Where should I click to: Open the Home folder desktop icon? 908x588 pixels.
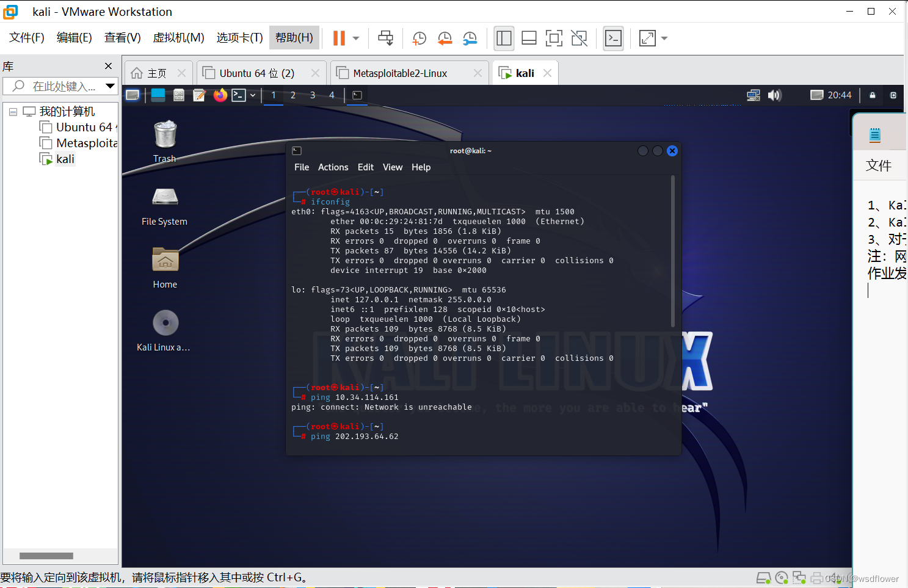point(165,267)
